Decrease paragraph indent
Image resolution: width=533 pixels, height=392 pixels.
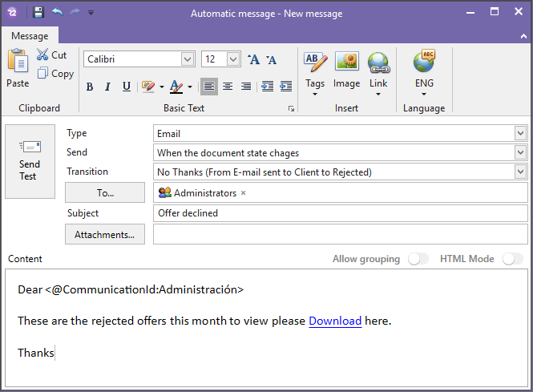click(x=285, y=87)
